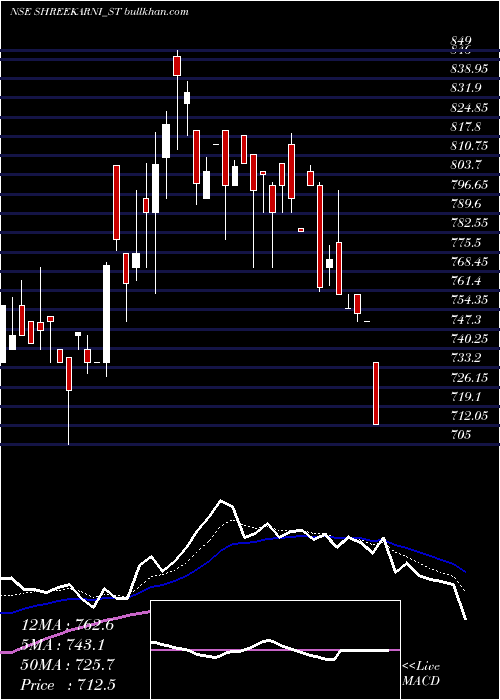Click the Price : 712.5 readout

tap(67, 685)
